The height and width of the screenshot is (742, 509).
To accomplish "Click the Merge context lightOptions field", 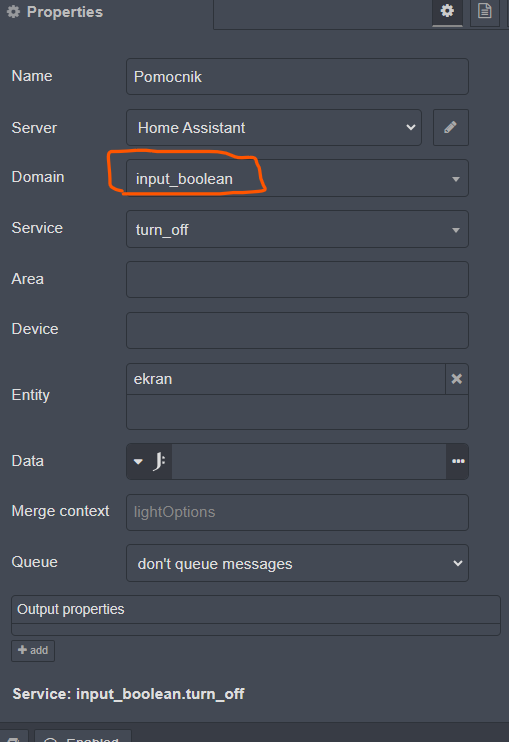I will tap(297, 512).
